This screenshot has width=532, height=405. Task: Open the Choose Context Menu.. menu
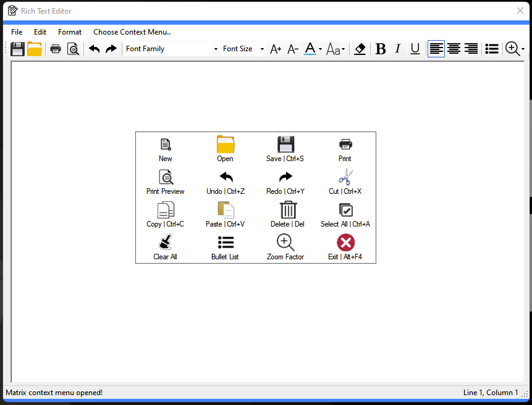pyautogui.click(x=132, y=32)
